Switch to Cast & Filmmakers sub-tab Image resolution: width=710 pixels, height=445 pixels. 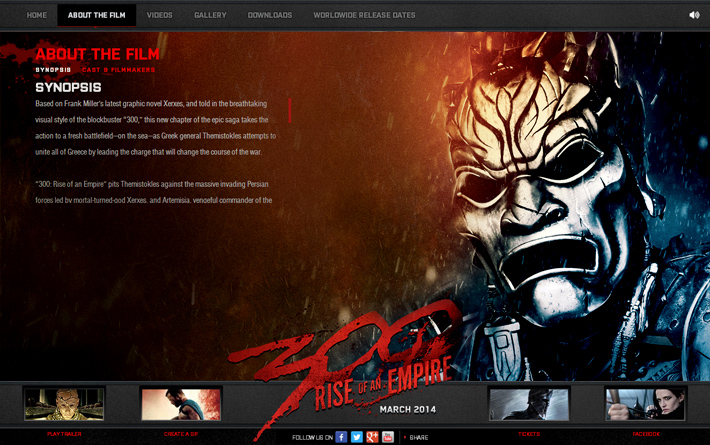[x=119, y=70]
